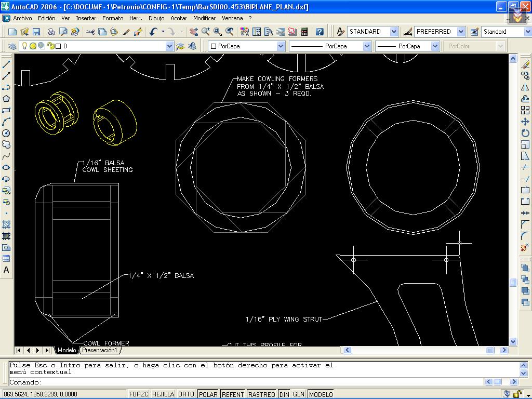Click the Pan realtime hand icon
The height and width of the screenshot is (399, 532).
193,32
